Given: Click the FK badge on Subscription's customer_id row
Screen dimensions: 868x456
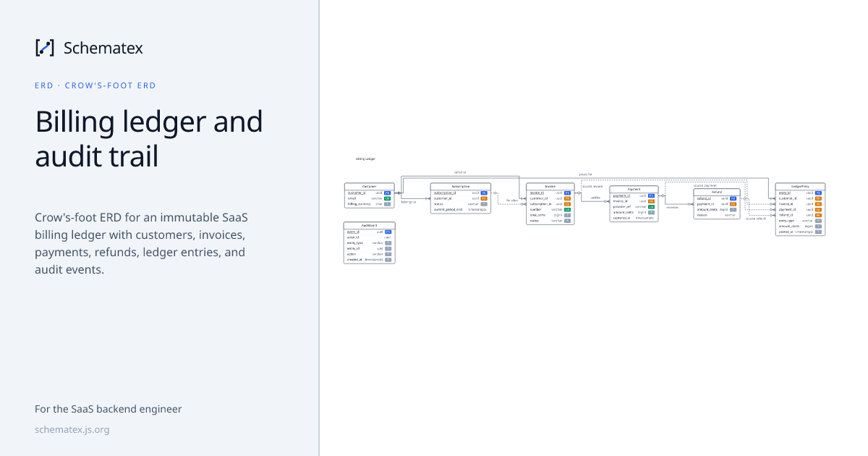Looking at the screenshot, I should (x=484, y=198).
